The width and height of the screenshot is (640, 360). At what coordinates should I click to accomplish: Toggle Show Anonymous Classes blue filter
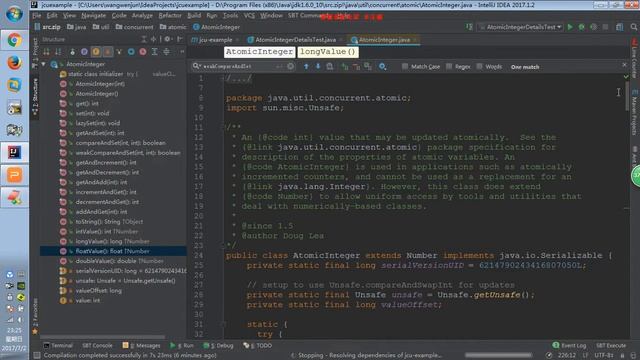(x=131, y=52)
